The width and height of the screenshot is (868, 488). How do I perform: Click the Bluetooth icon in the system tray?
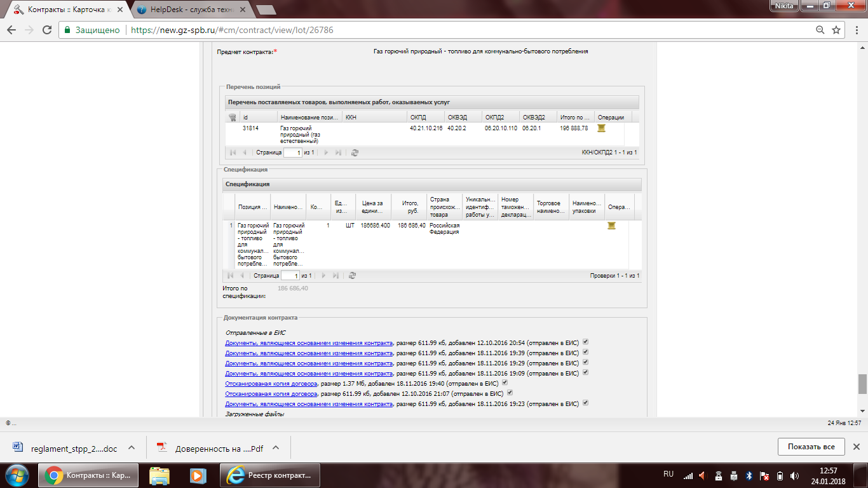pyautogui.click(x=749, y=475)
